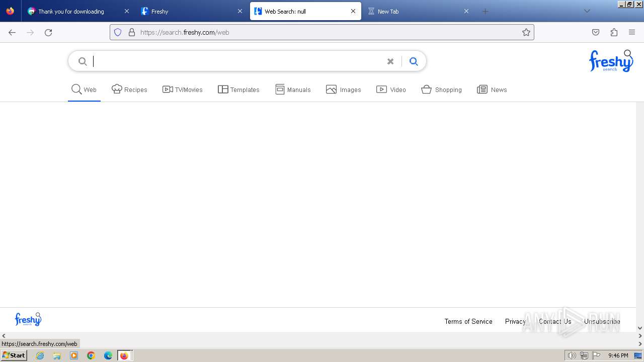Click the 9:46 PM system clock
This screenshot has width=644, height=362.
[x=618, y=355]
